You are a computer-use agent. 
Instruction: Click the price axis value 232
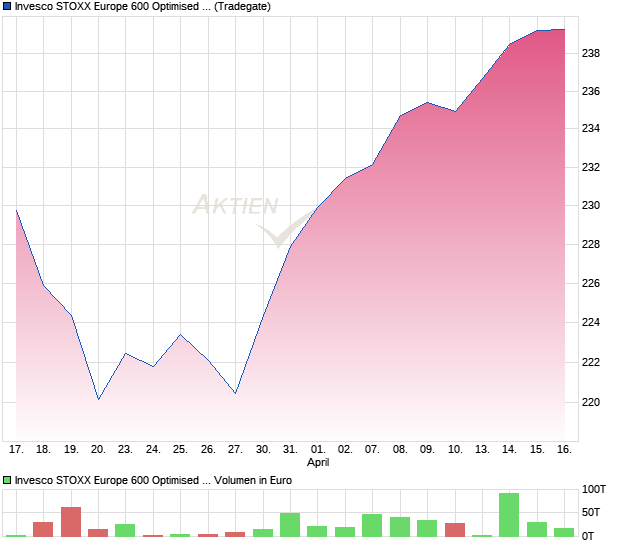click(591, 167)
